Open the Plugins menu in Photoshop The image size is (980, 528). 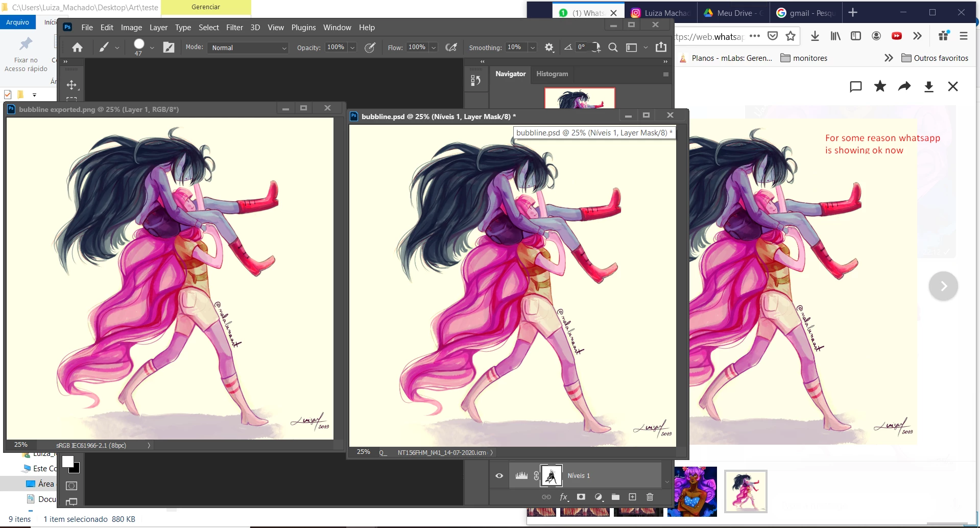[x=303, y=28]
